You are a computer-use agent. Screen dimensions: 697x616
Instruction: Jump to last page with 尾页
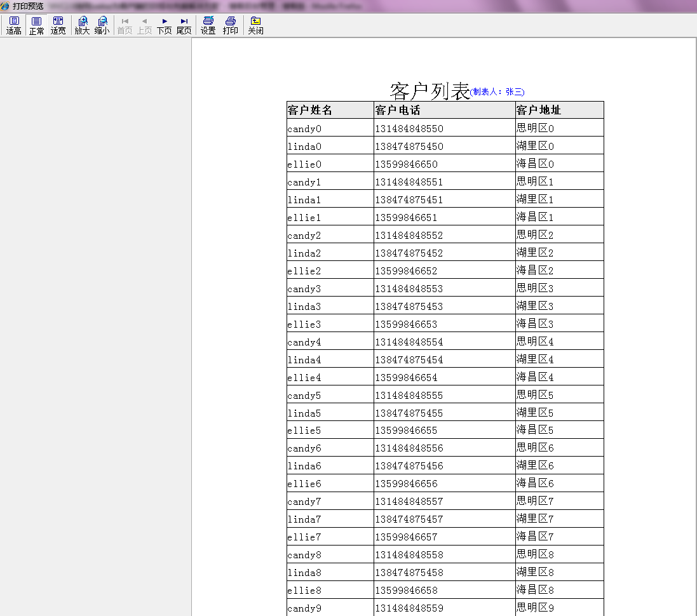click(184, 25)
